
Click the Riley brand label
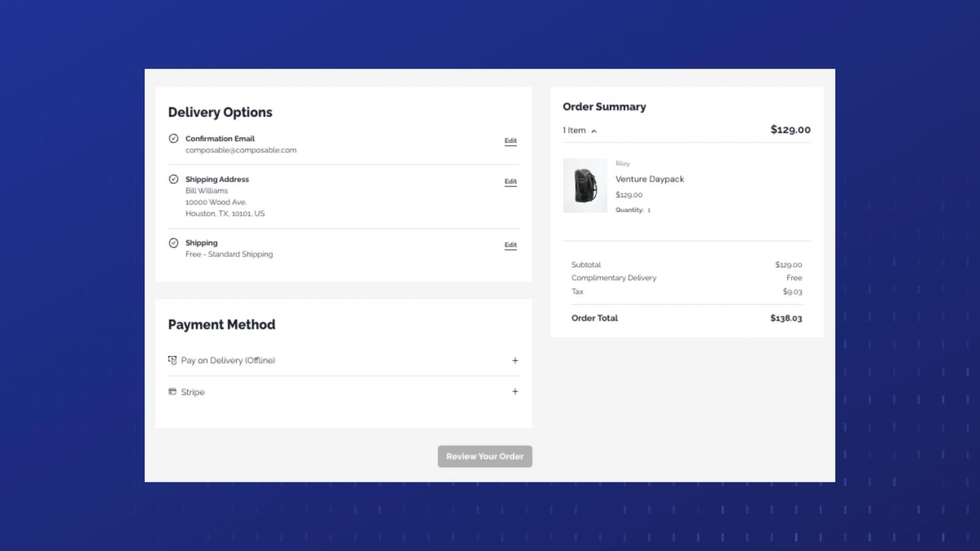622,164
